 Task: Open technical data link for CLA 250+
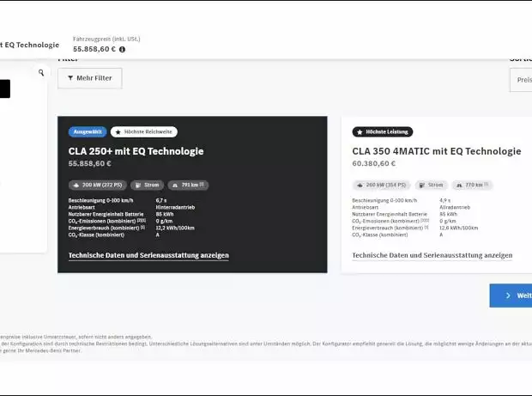pos(148,255)
